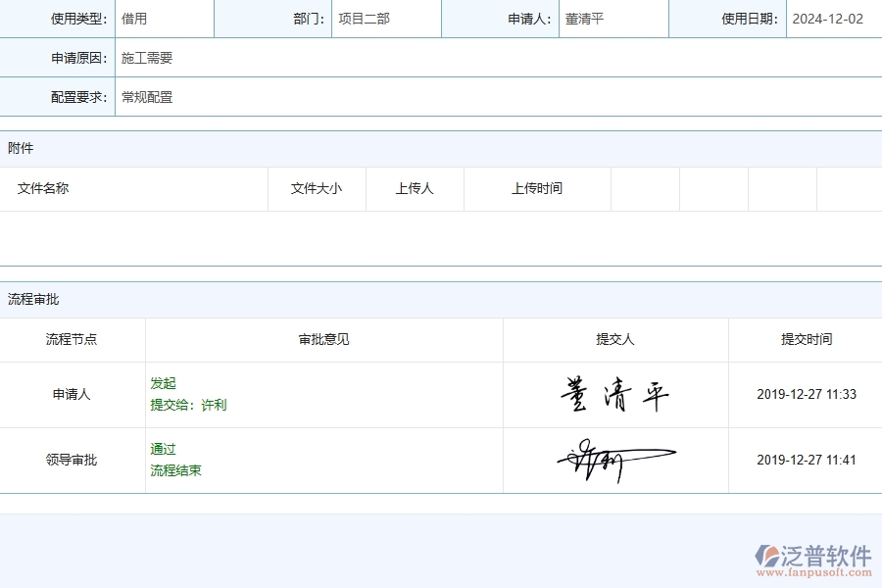Click 董清平's signature image
The image size is (882, 588).
614,392
